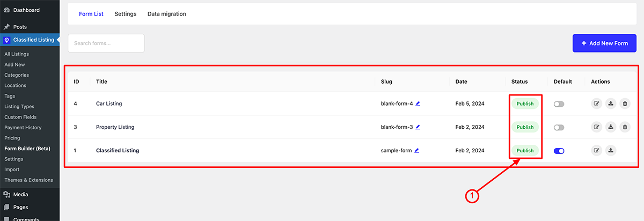Edit slug blank-form-3 pencil icon

(x=418, y=127)
